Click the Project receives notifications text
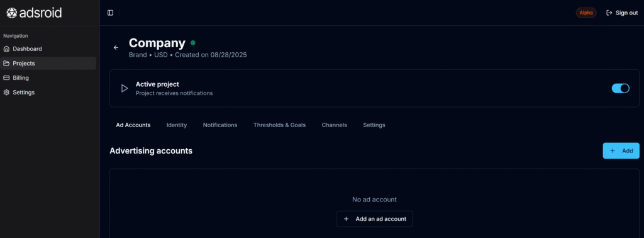The image size is (644, 238). 174,93
